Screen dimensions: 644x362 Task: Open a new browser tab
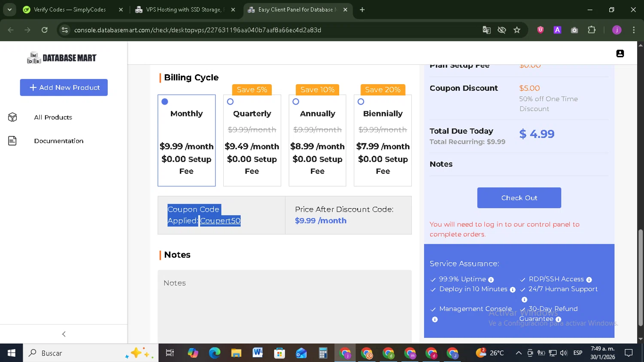362,9
